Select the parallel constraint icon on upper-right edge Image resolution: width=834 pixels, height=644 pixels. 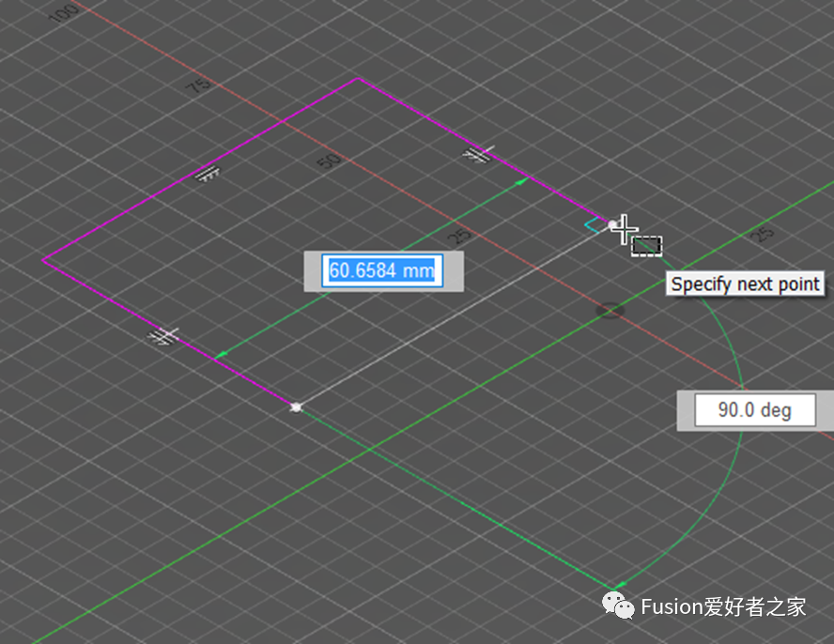tap(478, 154)
